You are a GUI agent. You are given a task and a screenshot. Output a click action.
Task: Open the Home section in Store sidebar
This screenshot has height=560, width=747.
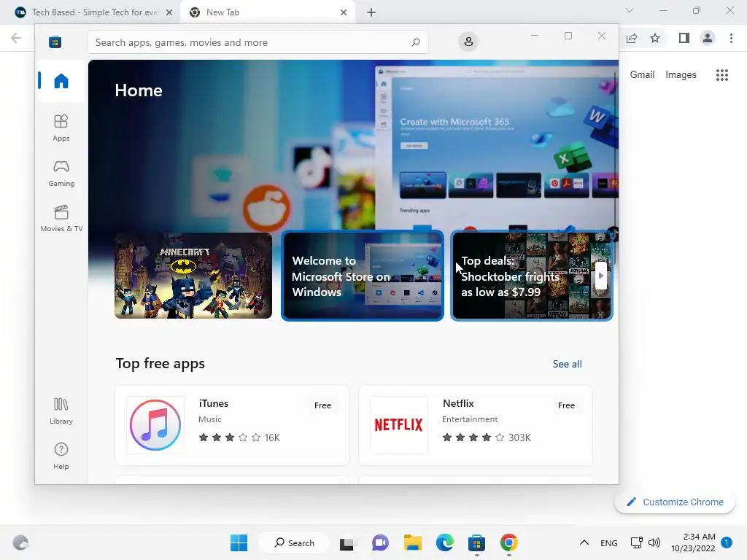pos(61,81)
